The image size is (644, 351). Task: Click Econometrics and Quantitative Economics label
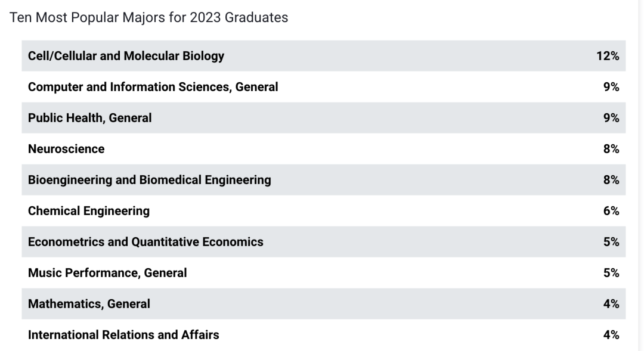click(145, 242)
